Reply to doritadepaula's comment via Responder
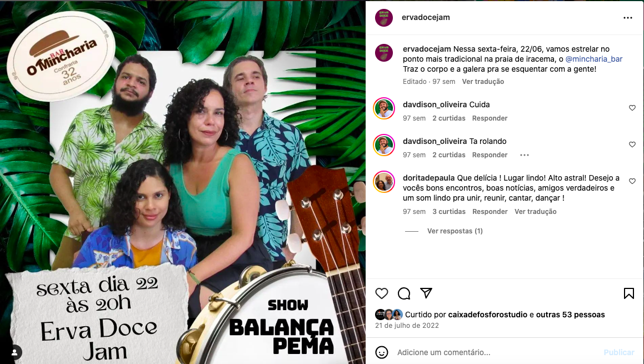Viewport: 644px width, 364px height. click(x=490, y=212)
